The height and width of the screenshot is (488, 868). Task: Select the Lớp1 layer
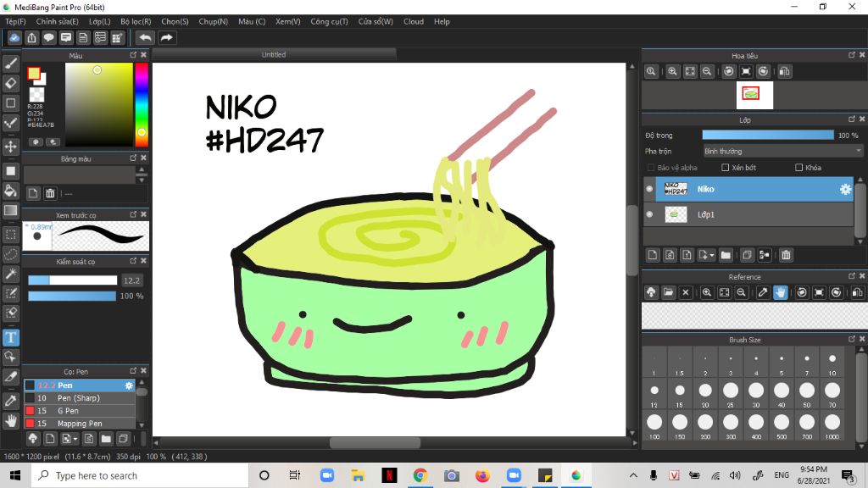tap(748, 214)
